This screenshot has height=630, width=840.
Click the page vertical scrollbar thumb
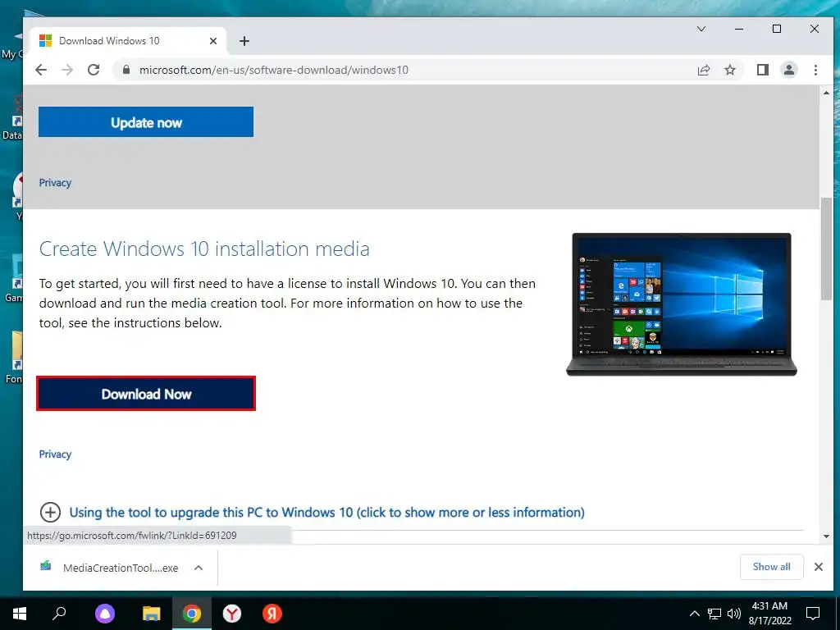coord(826,249)
